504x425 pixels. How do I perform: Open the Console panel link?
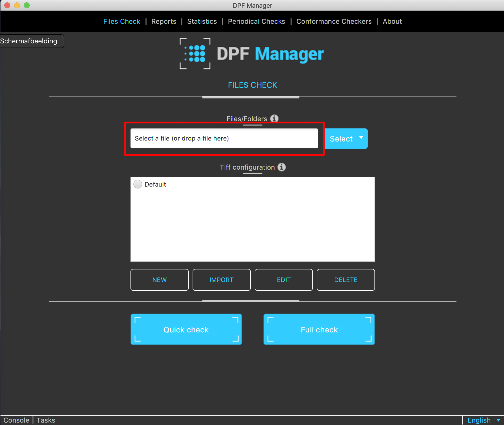tap(16, 420)
